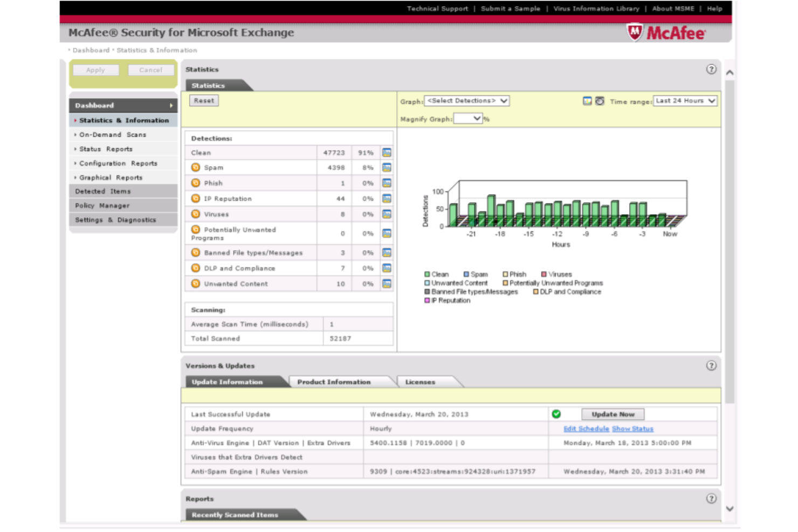Open the Time range Last 24 Hours dropdown
This screenshot has height=532, width=798.
pyautogui.click(x=685, y=101)
